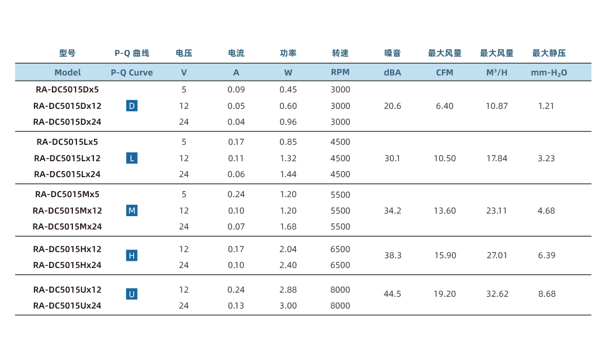Click the 44.5 noise value
The image size is (607, 364).
392,294
